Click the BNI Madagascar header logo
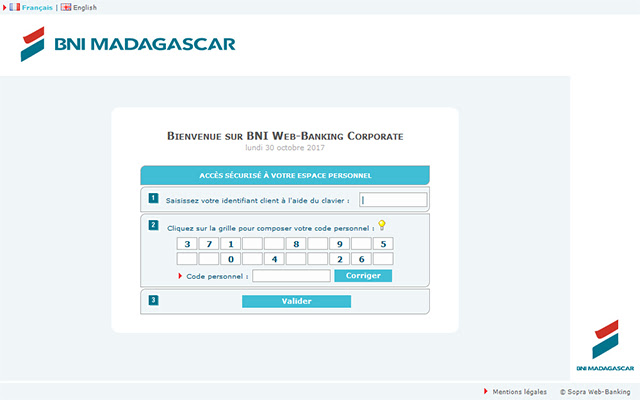 (x=128, y=44)
